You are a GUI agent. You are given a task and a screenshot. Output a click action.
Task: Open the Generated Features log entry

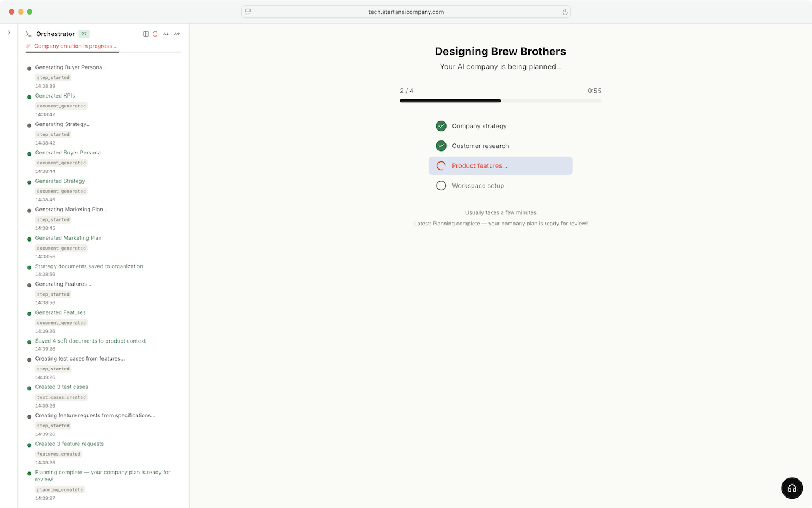[x=60, y=312]
